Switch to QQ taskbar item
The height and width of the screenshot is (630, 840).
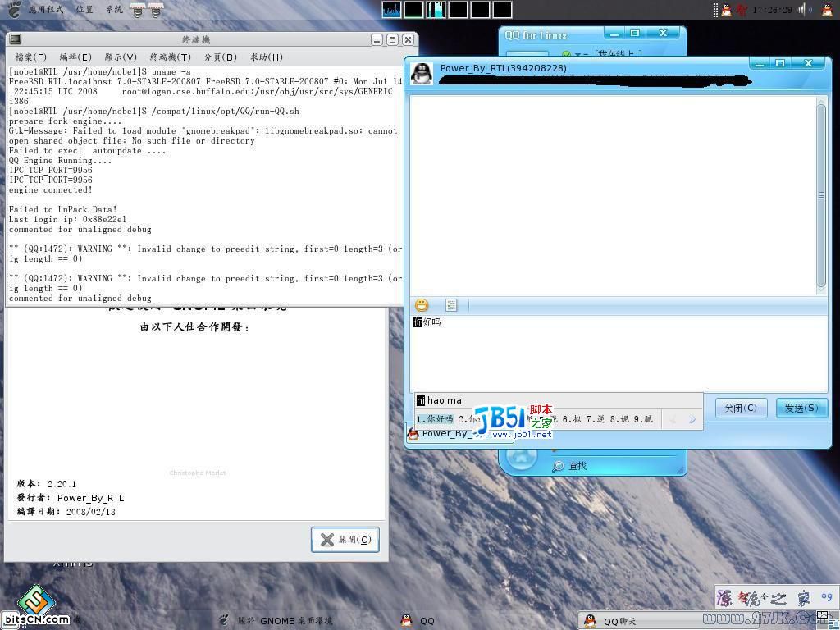click(x=418, y=621)
